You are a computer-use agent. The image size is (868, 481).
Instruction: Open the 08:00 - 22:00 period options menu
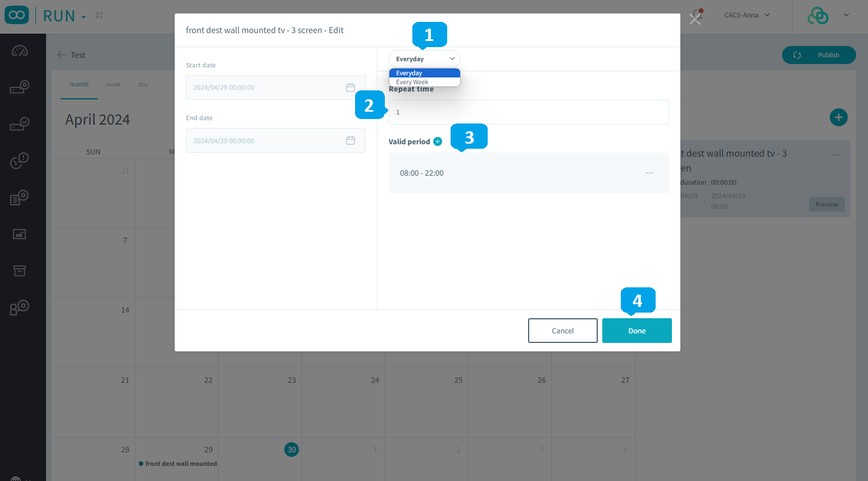click(x=649, y=173)
